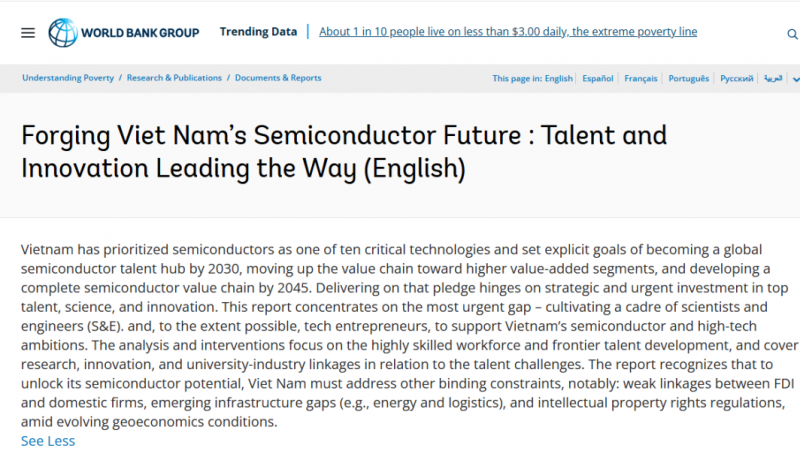Click the report title heading
The image size is (800, 460).
(344, 151)
